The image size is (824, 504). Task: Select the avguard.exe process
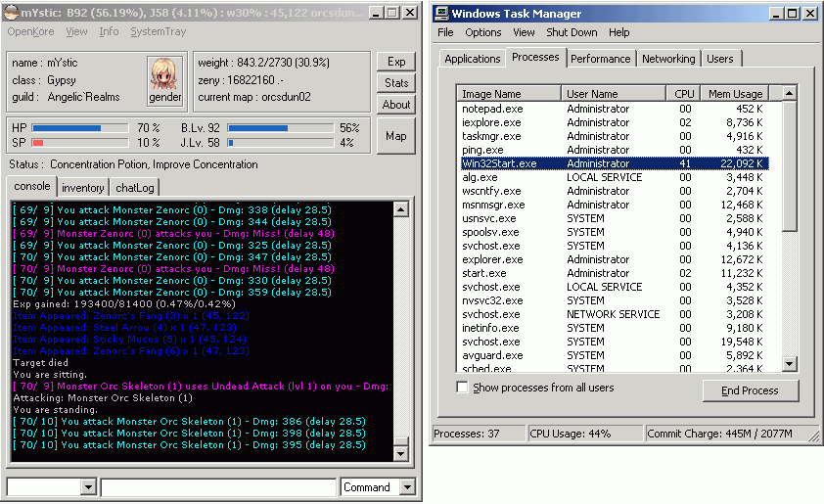click(x=492, y=354)
